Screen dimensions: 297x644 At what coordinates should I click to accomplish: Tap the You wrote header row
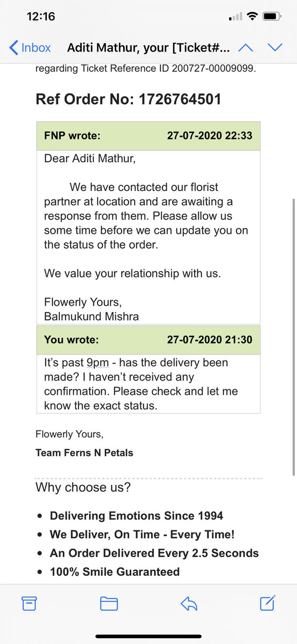point(148,340)
